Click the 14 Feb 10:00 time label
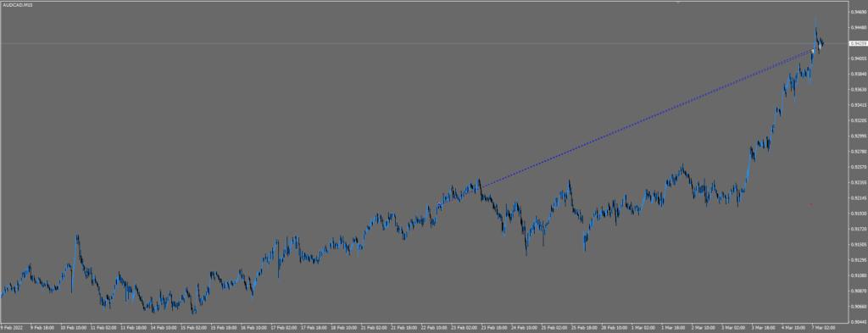This screenshot has height=333, width=868. (163, 327)
